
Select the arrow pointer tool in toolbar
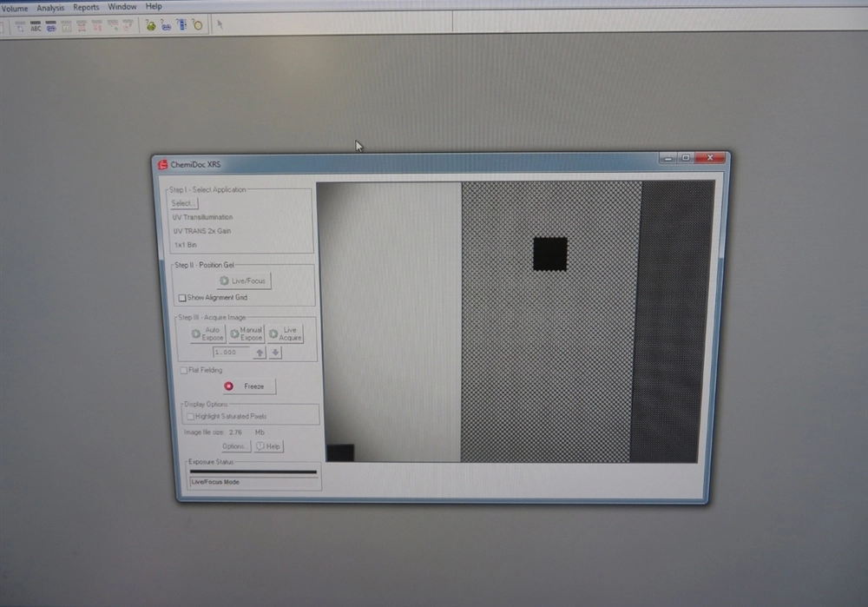[x=220, y=24]
